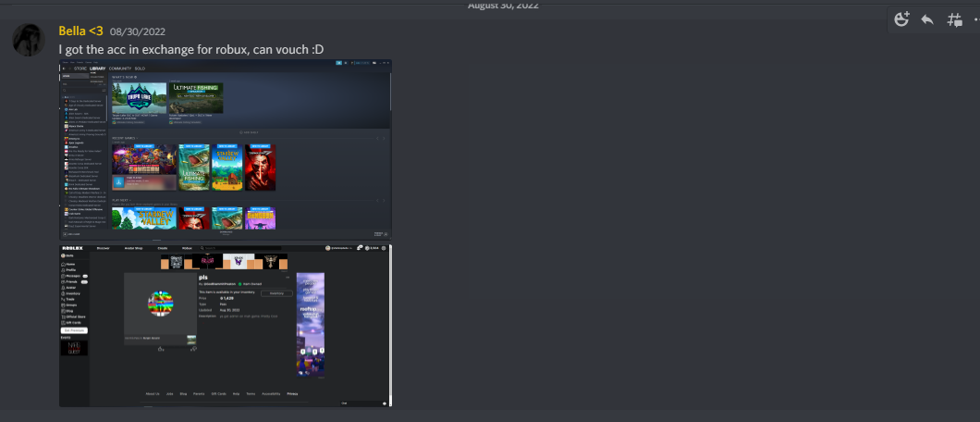Open the More options ellipsis icon
Viewport: 980px width, 422px height.
(976, 19)
